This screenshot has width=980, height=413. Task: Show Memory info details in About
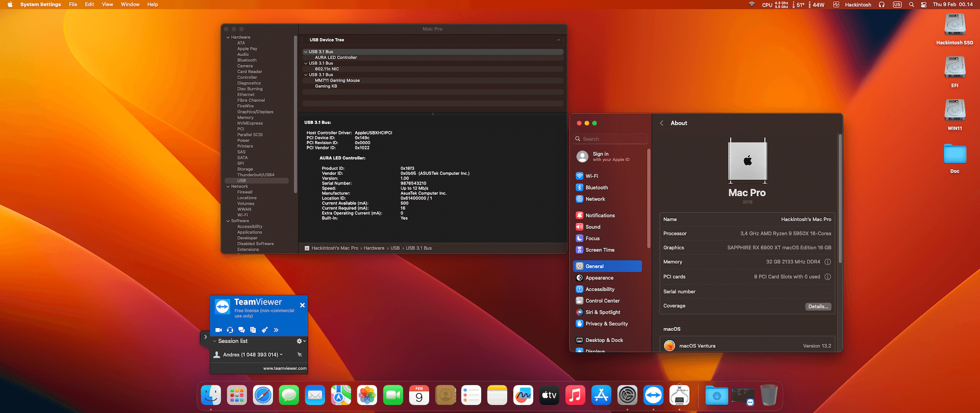[x=827, y=262]
